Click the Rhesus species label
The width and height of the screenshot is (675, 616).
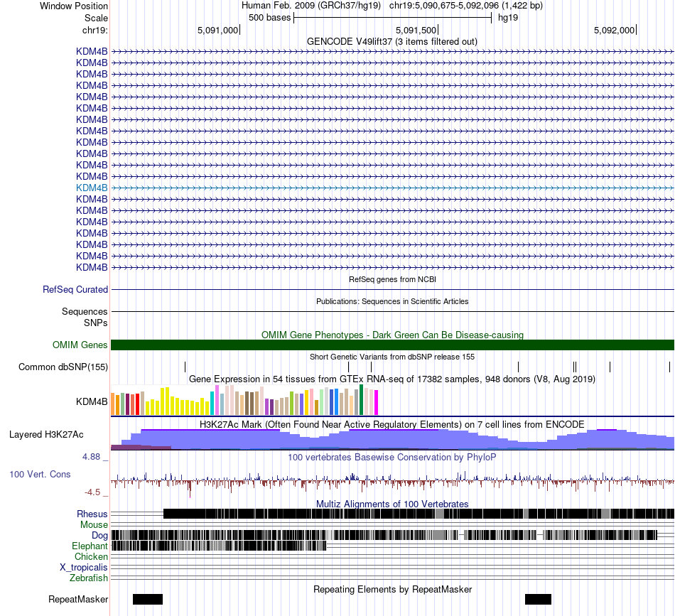92,514
